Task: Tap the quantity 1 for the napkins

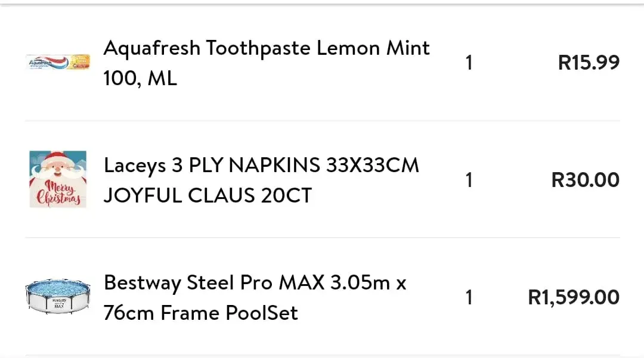Action: (x=469, y=180)
